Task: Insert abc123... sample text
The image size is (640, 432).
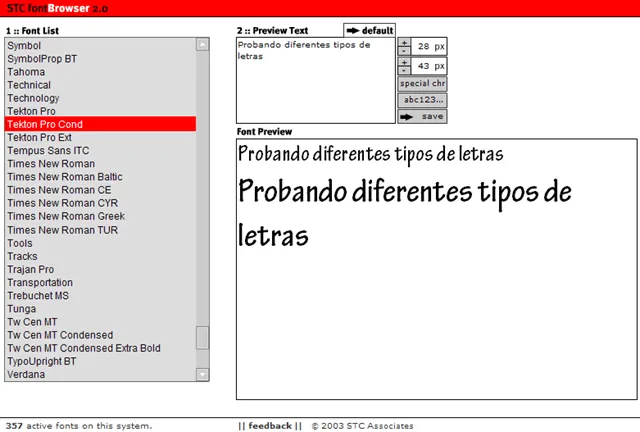Action: [422, 100]
